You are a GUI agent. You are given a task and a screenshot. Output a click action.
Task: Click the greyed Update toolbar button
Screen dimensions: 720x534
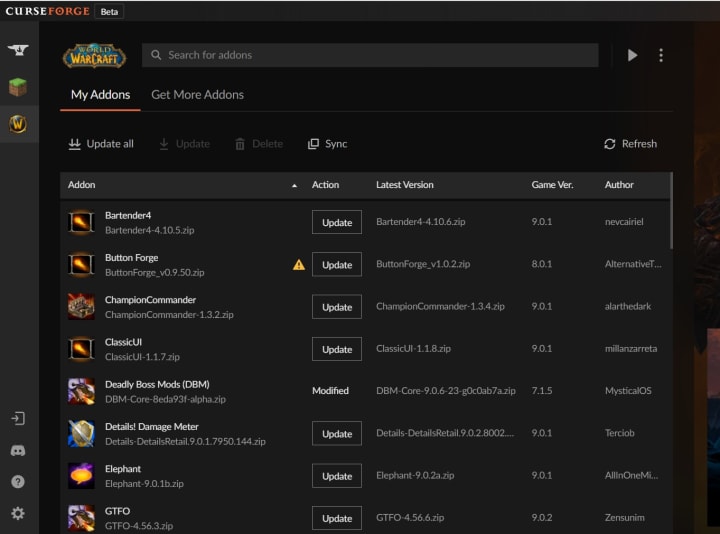[x=184, y=144]
